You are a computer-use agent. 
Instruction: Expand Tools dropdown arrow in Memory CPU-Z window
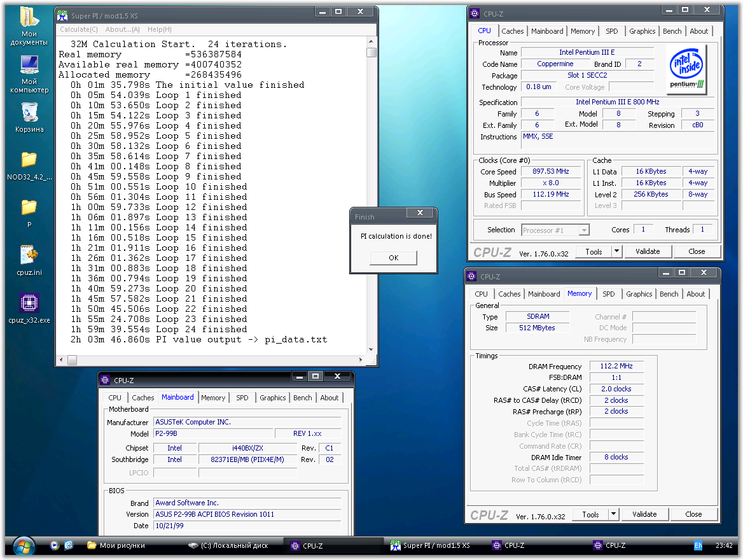click(x=614, y=514)
